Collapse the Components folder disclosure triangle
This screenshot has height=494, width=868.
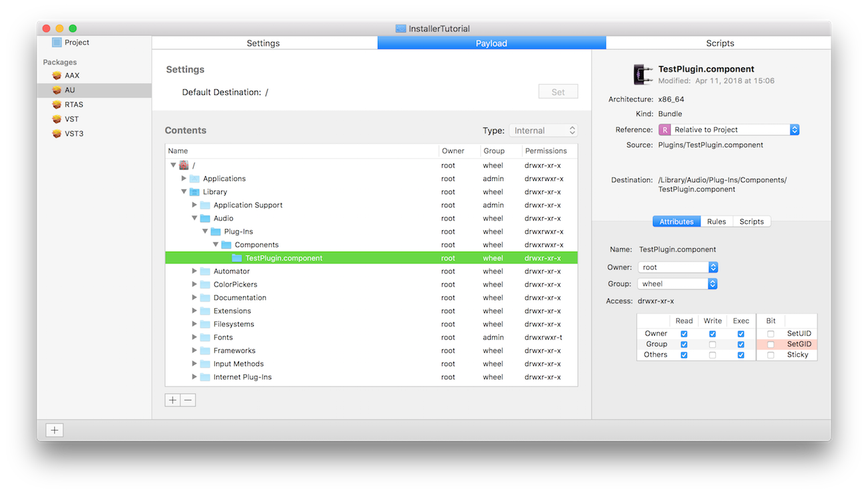pyautogui.click(x=216, y=245)
